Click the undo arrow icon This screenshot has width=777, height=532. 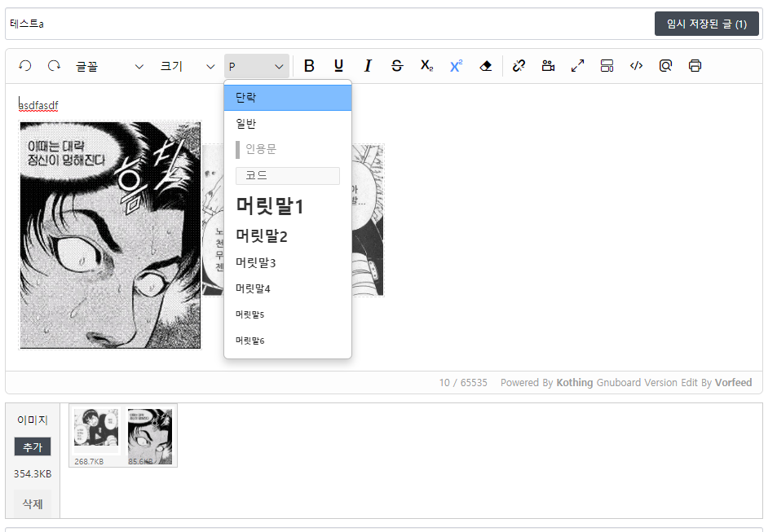click(25, 66)
